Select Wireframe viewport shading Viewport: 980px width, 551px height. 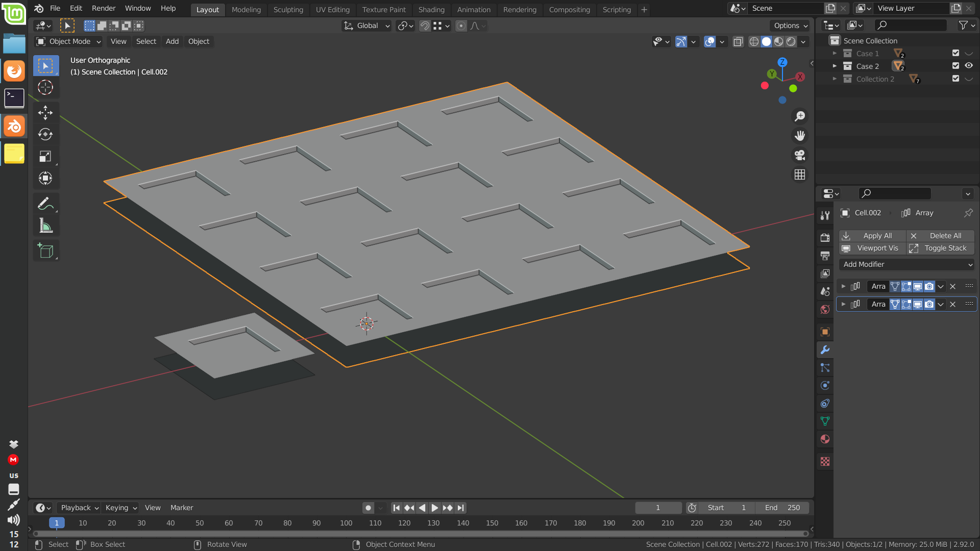754,42
